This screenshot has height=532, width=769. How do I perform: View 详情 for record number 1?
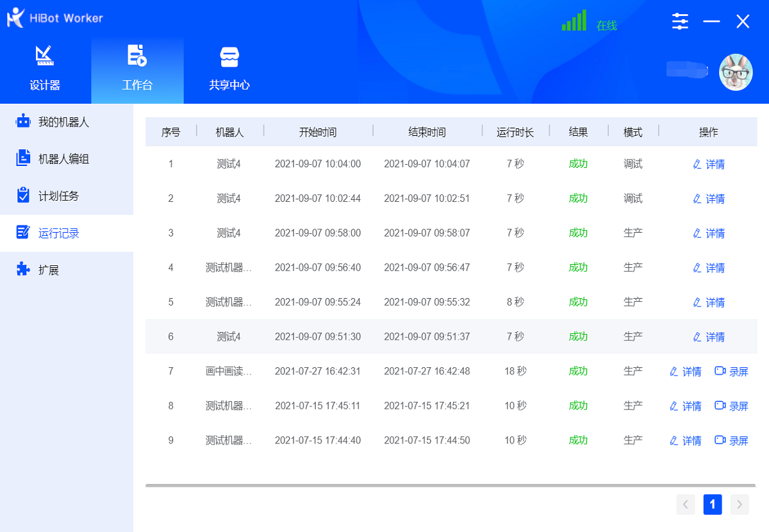click(709, 164)
